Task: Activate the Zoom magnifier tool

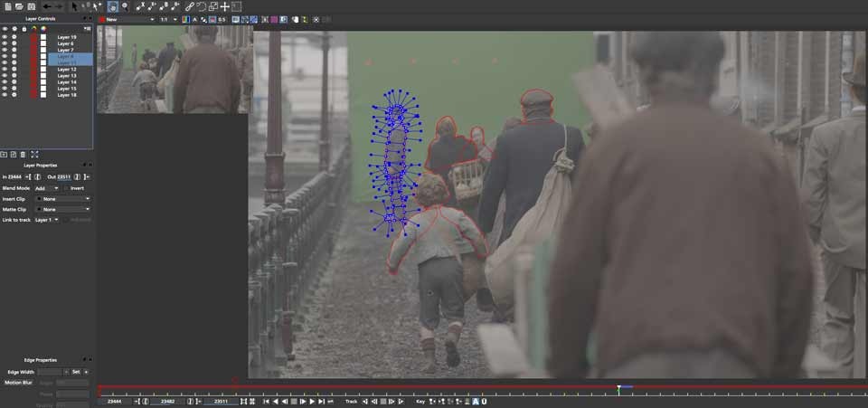Action: point(125,6)
